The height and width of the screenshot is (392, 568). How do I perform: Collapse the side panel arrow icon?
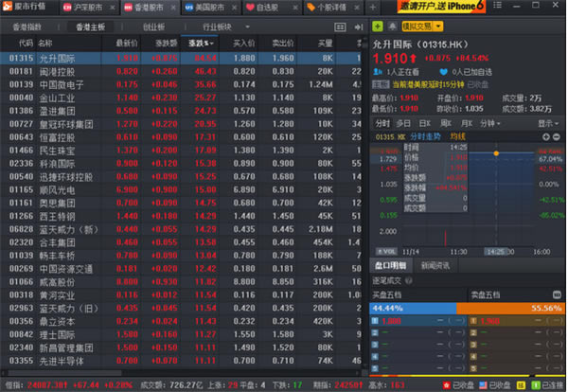tap(359, 27)
